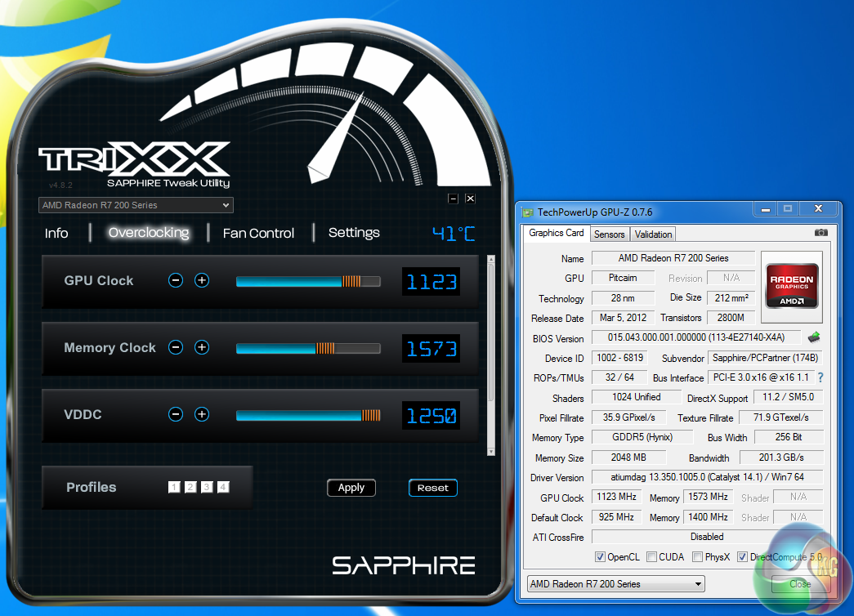Click the Memory Type GDDR5 (Hynix) field
This screenshot has height=616, width=854.
[642, 437]
